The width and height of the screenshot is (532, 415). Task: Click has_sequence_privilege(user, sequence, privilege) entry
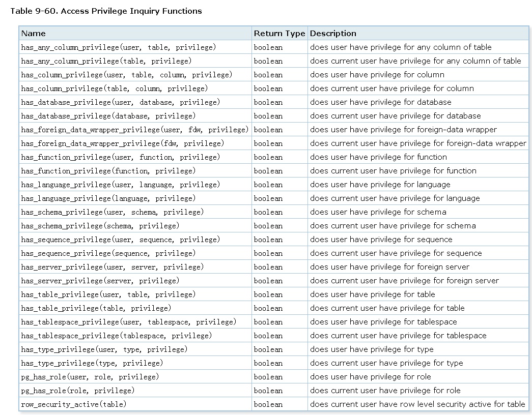(x=121, y=240)
